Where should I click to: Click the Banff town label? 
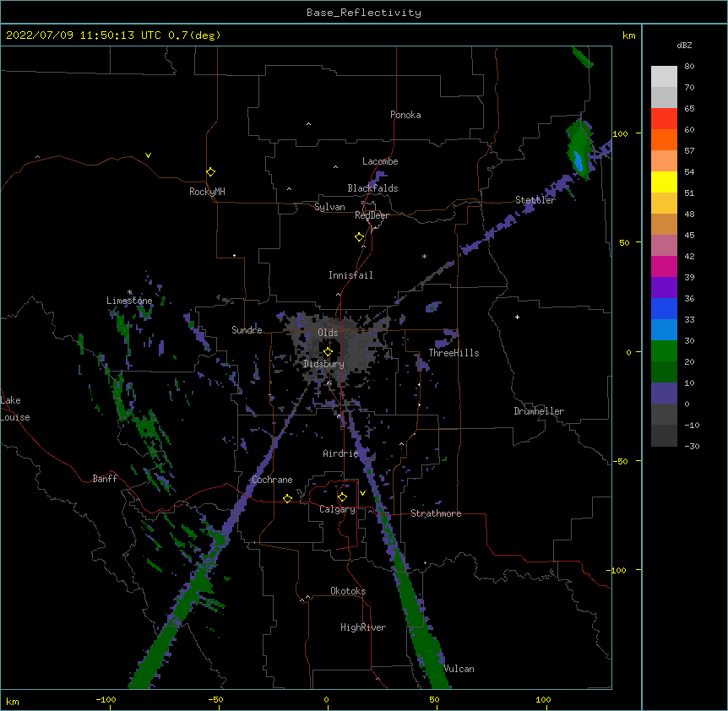[x=105, y=479]
